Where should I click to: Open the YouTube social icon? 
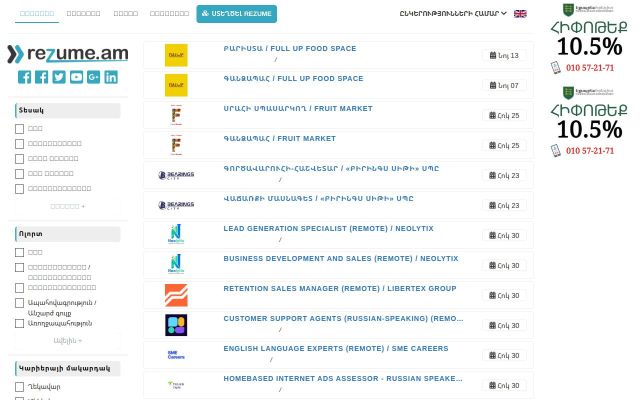click(76, 77)
